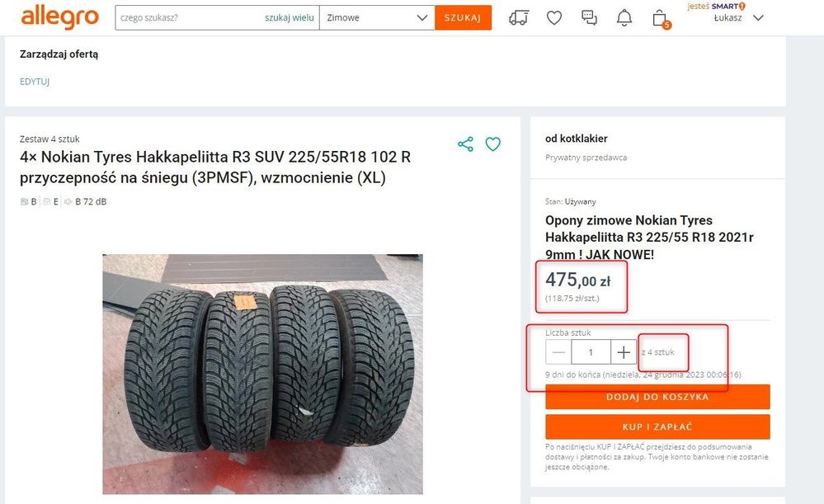
Task: Add offer to favorites with heart icon
Action: 493,144
